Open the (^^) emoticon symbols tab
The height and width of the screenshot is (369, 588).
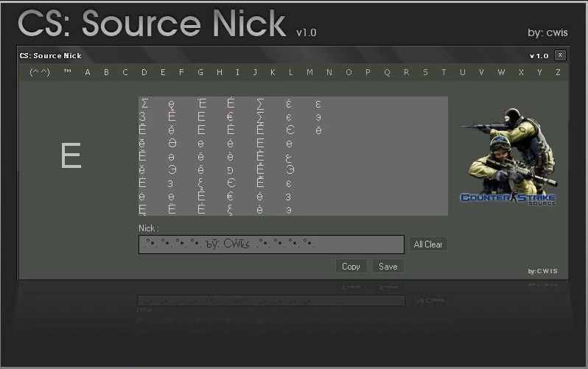pos(40,72)
